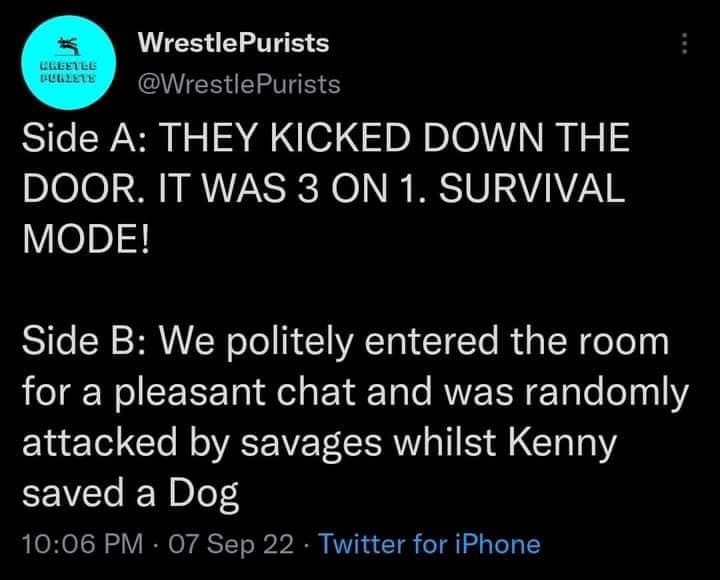This screenshot has height=580, width=720.
Task: Click the 07 Sep 22 date
Action: (x=233, y=543)
